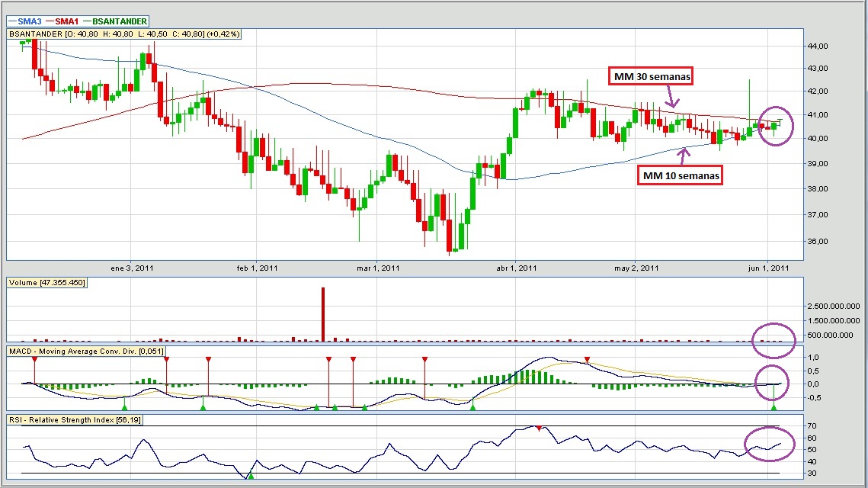Click last green MACD buy triangle at right
Image resolution: width=868 pixels, height=488 pixels.
[774, 409]
